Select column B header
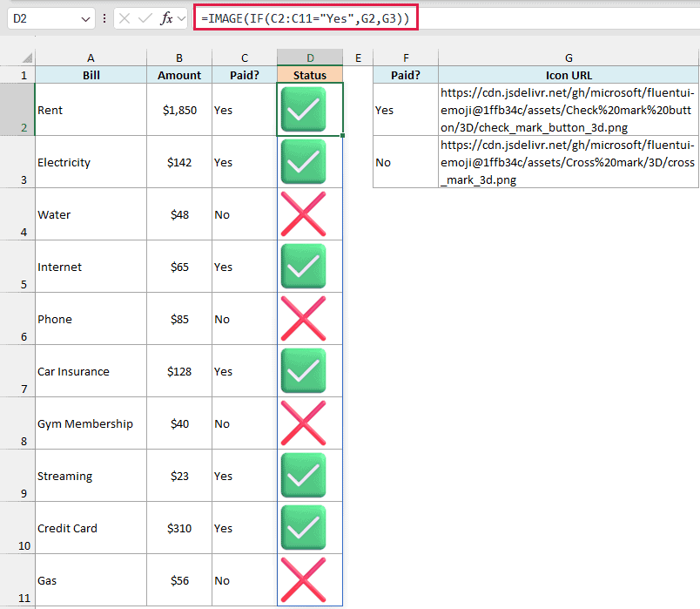Image resolution: width=700 pixels, height=609 pixels. click(179, 58)
